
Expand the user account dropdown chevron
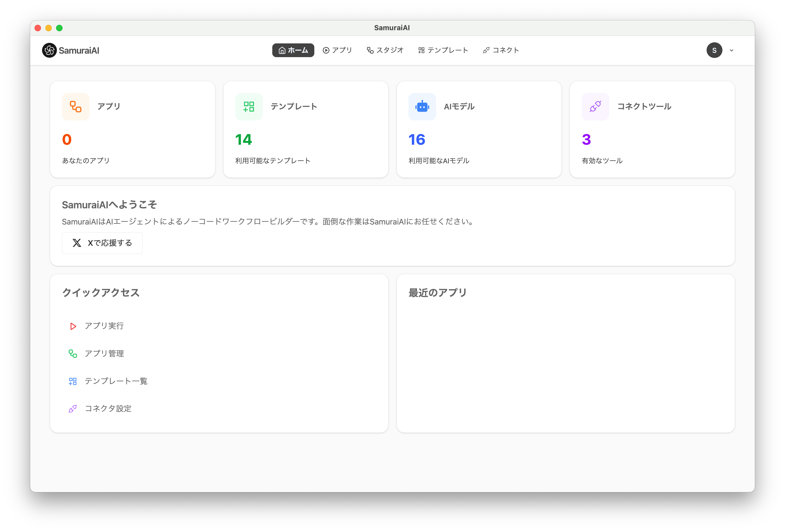coord(732,50)
